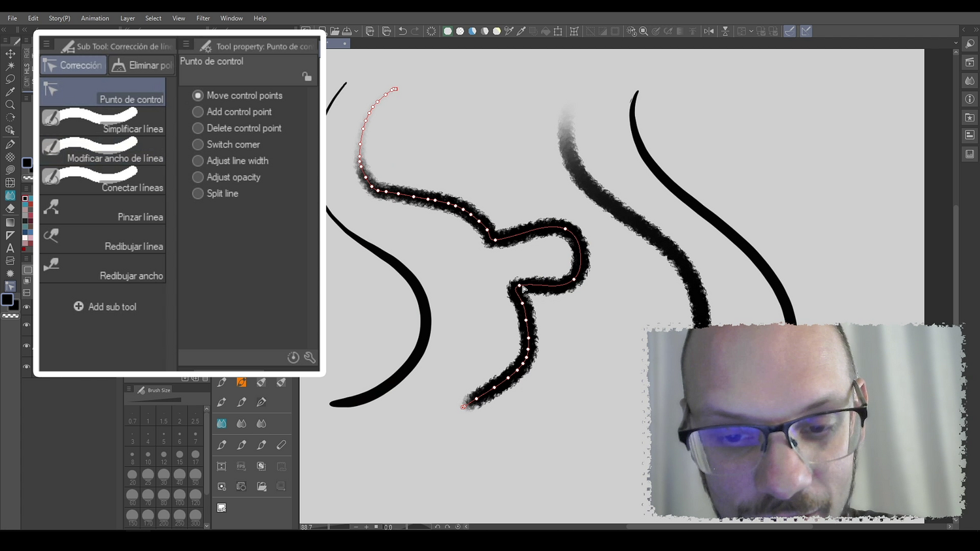Screen dimensions: 980x551
Task: Click the magnifier Zoom tool in toolbar
Action: pos(10,104)
